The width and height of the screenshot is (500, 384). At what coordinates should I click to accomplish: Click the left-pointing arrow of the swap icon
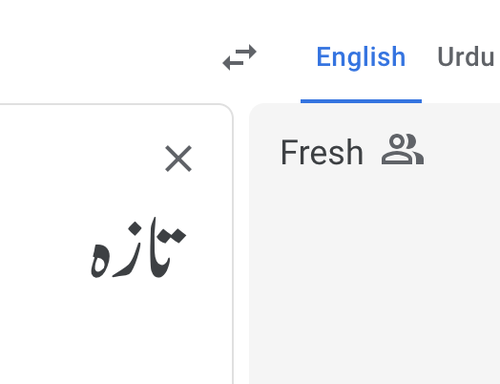[x=233, y=63]
